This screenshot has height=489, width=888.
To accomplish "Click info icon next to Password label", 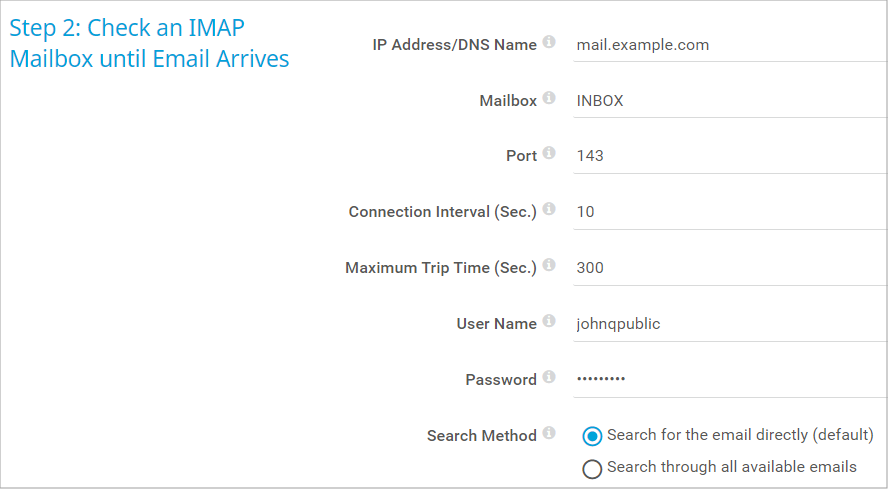I will [x=549, y=379].
